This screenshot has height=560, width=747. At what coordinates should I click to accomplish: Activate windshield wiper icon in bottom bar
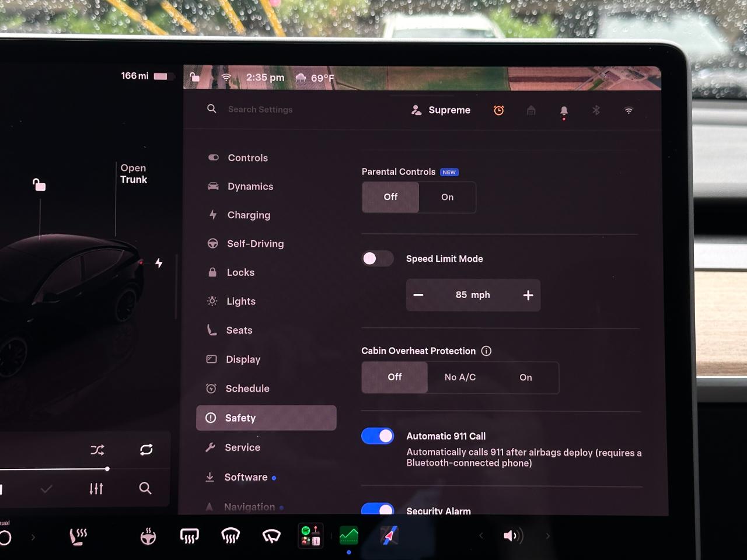tap(271, 535)
